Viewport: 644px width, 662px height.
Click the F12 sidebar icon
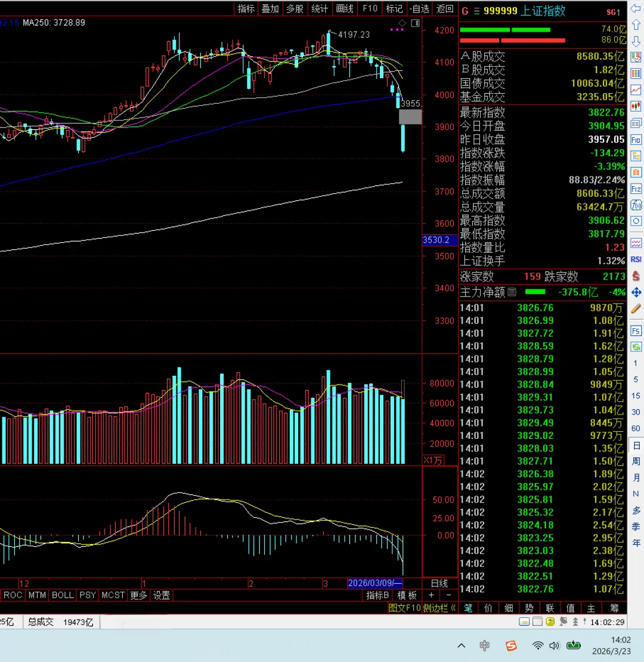[636, 188]
